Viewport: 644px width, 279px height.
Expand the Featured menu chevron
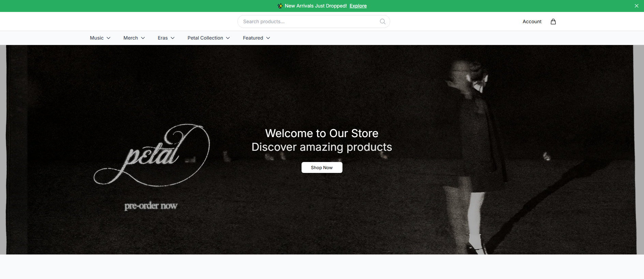click(268, 38)
